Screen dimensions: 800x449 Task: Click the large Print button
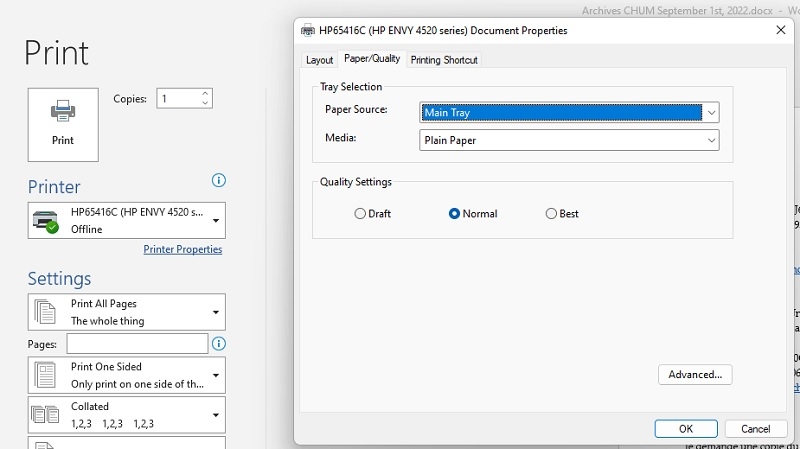point(63,125)
